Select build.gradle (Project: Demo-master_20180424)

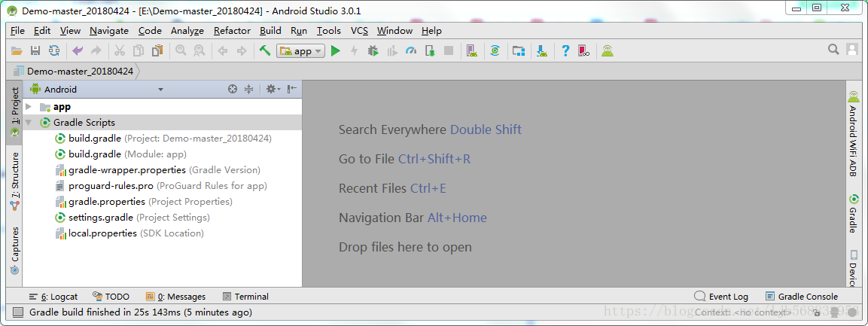pos(163,139)
